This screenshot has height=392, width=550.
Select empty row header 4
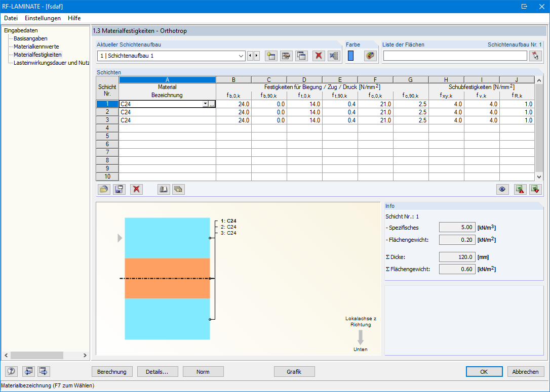coord(107,128)
